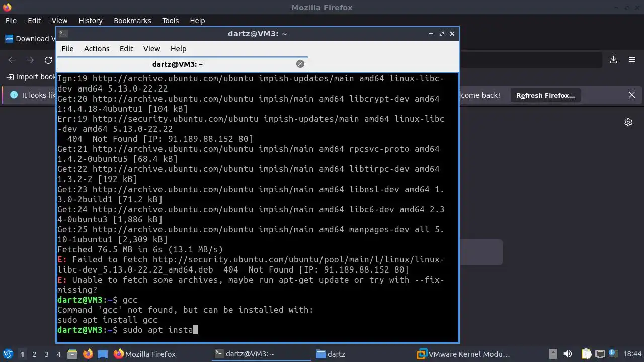Open the Firefox downloads panel
Image resolution: width=644 pixels, height=362 pixels.
coord(614,60)
